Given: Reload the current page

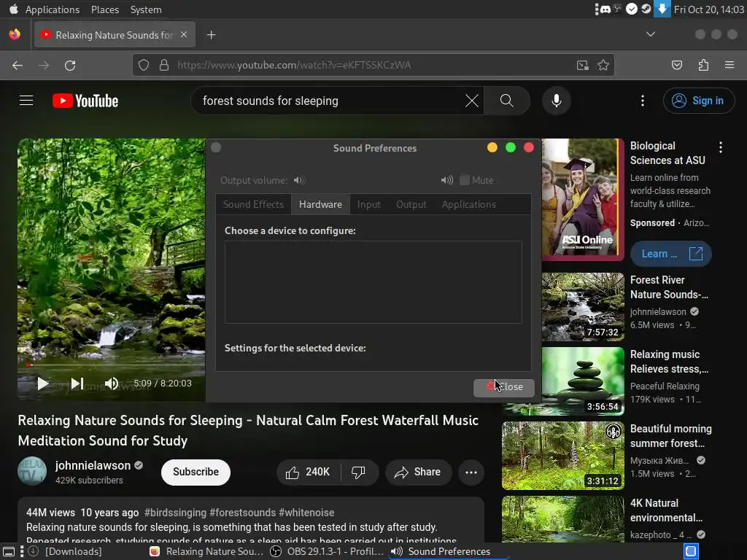Looking at the screenshot, I should coord(70,65).
